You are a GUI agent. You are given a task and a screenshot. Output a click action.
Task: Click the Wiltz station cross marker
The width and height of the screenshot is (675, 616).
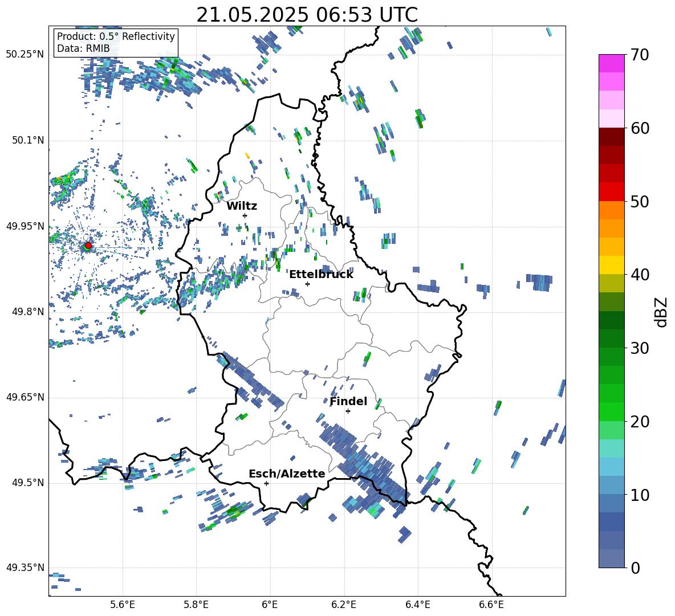tap(245, 215)
